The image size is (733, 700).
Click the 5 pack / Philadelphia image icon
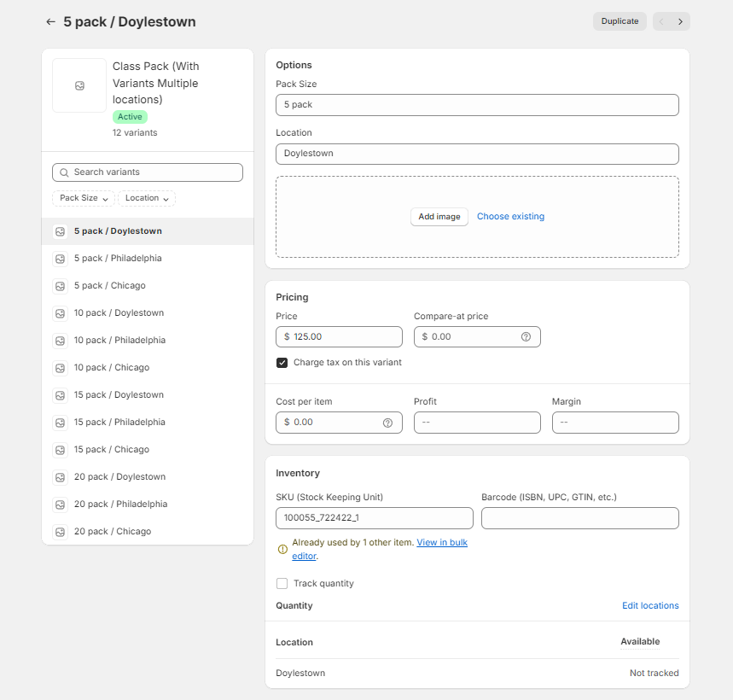click(x=61, y=259)
